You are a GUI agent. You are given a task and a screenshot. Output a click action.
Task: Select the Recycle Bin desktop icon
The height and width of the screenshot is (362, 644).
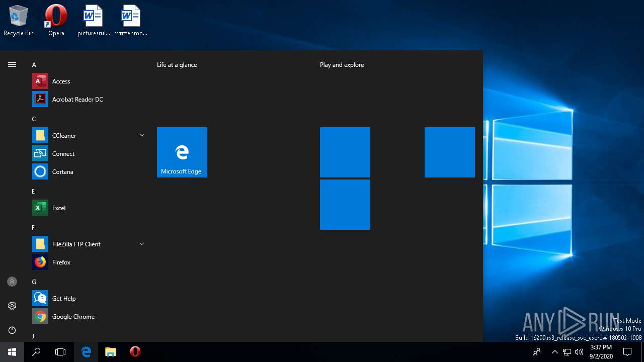pyautogui.click(x=19, y=21)
